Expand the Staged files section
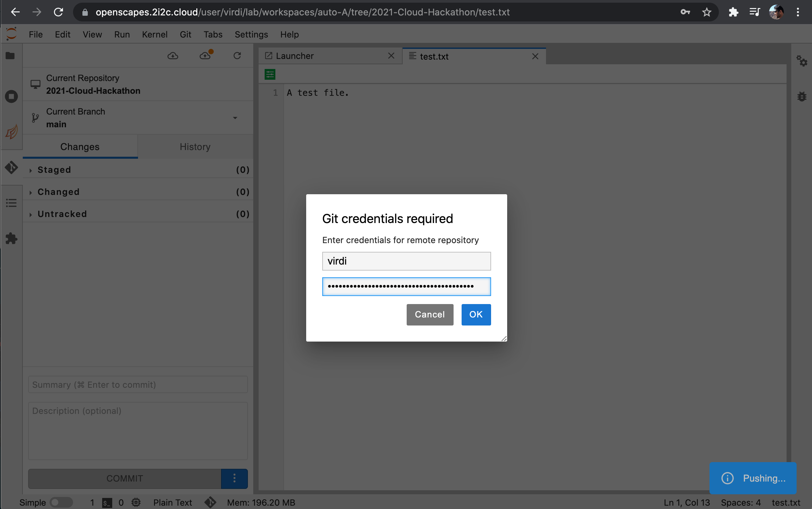The image size is (812, 509). pos(54,170)
